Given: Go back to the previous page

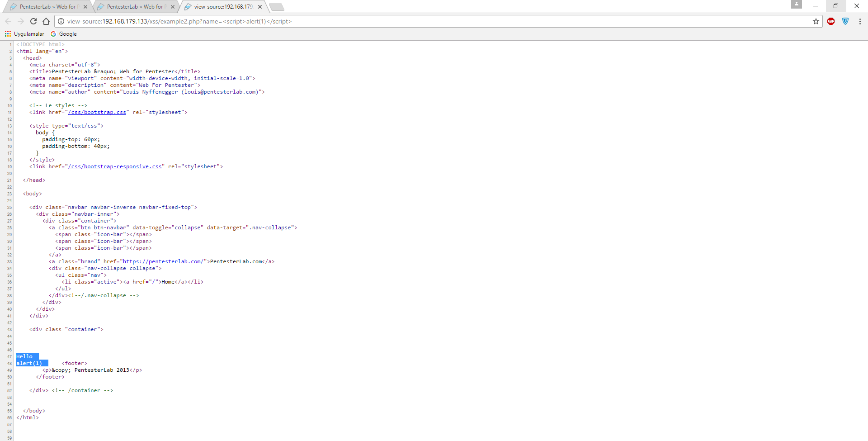Looking at the screenshot, I should point(8,21).
